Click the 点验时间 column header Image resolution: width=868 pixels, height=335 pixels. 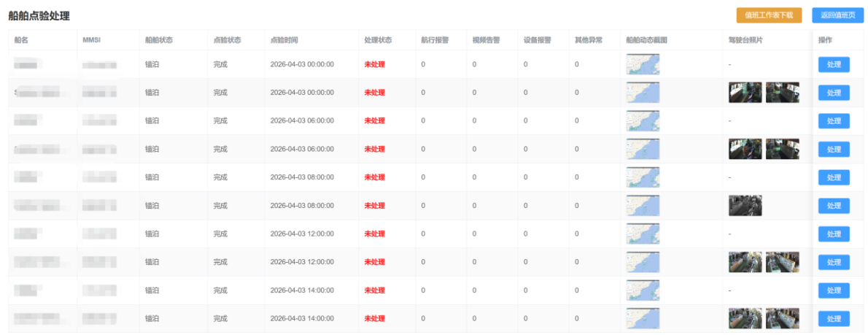coord(284,39)
